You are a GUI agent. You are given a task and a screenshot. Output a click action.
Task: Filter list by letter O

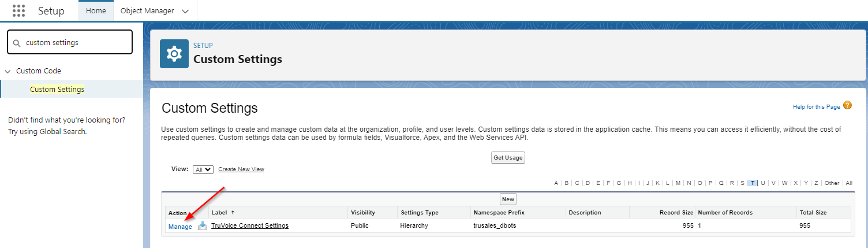click(x=700, y=183)
